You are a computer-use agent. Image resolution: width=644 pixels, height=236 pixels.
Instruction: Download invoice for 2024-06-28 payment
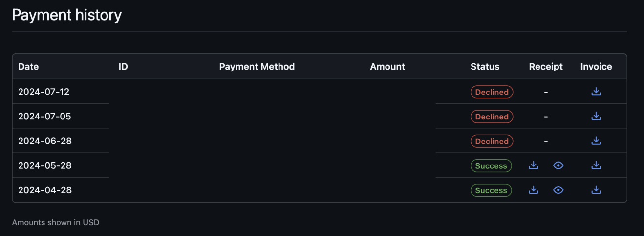click(x=596, y=141)
